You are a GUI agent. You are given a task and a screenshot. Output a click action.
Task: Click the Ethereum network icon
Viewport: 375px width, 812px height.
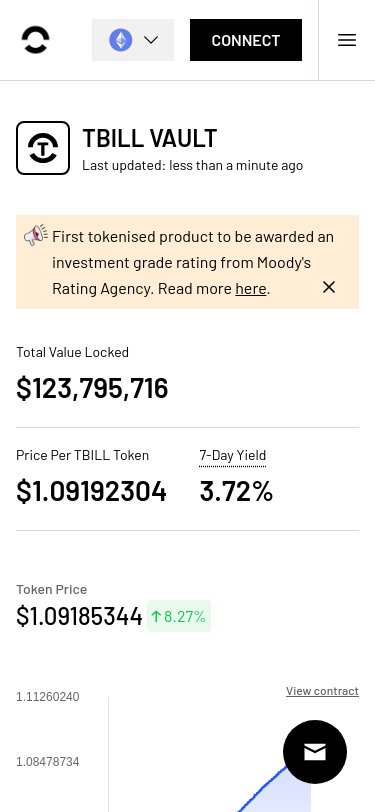click(x=121, y=40)
